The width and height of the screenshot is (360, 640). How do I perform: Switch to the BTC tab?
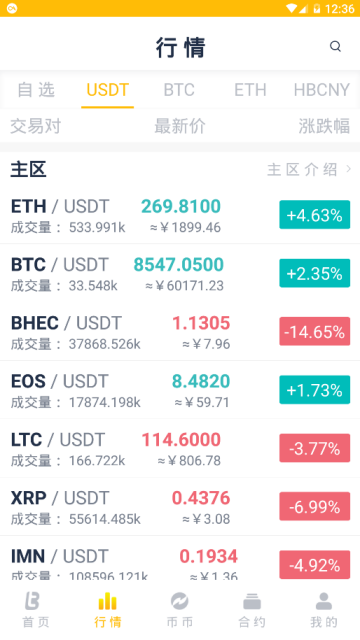coord(179,90)
